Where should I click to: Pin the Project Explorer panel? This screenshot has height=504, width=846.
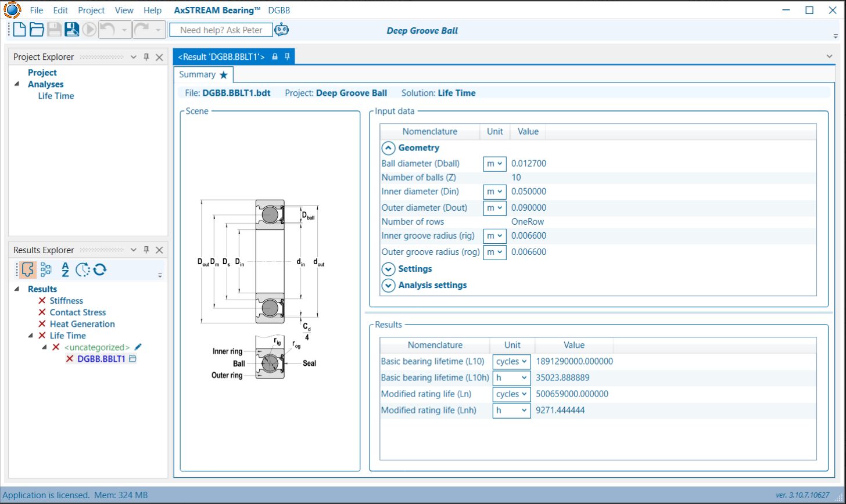(x=146, y=57)
